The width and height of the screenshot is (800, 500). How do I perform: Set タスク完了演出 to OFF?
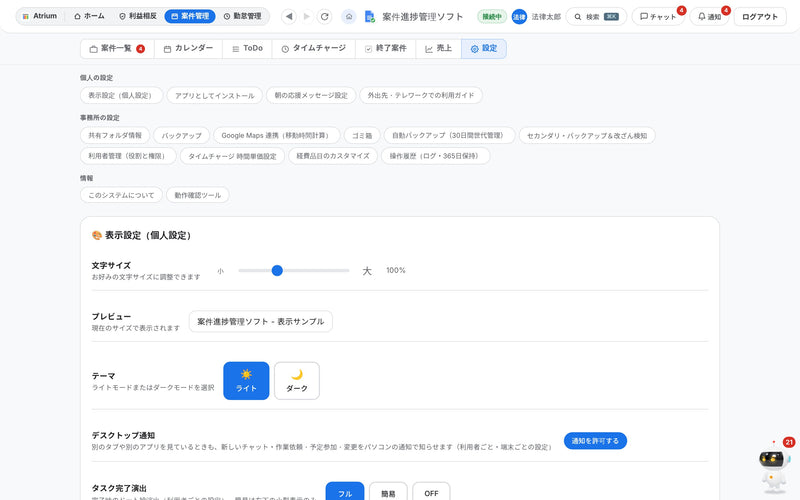coord(431,492)
